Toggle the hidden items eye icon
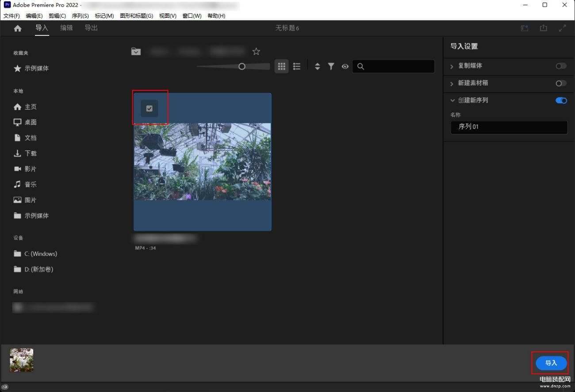 coord(345,66)
